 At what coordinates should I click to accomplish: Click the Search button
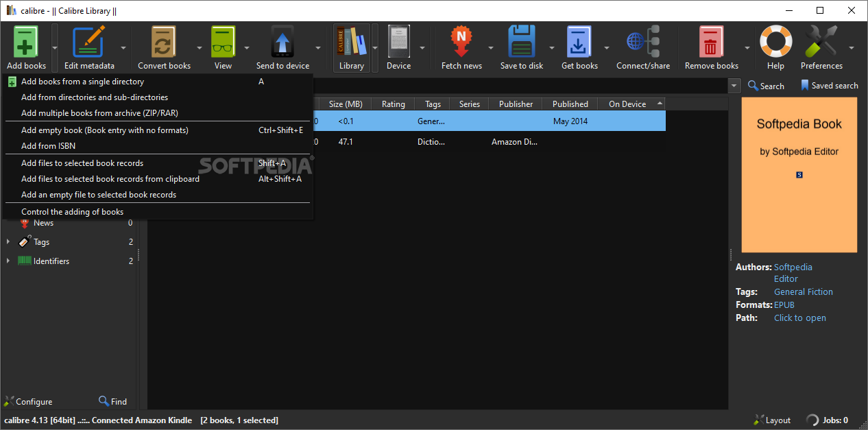click(x=766, y=86)
